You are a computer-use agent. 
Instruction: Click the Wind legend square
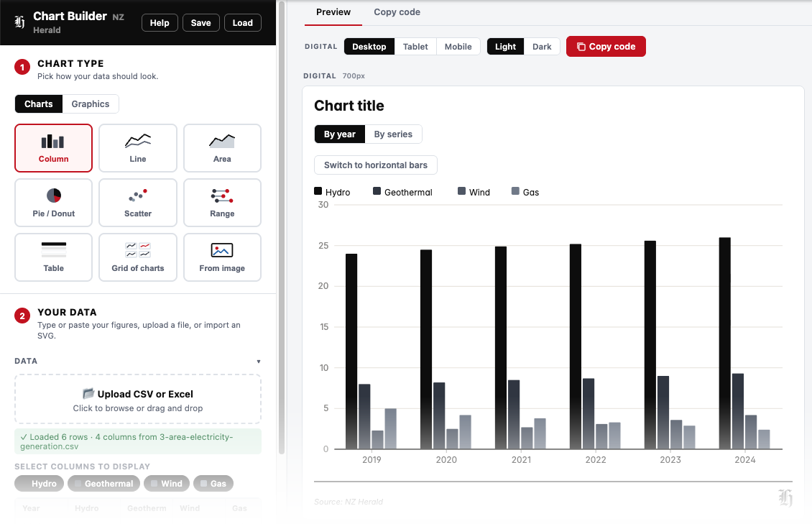(x=461, y=191)
